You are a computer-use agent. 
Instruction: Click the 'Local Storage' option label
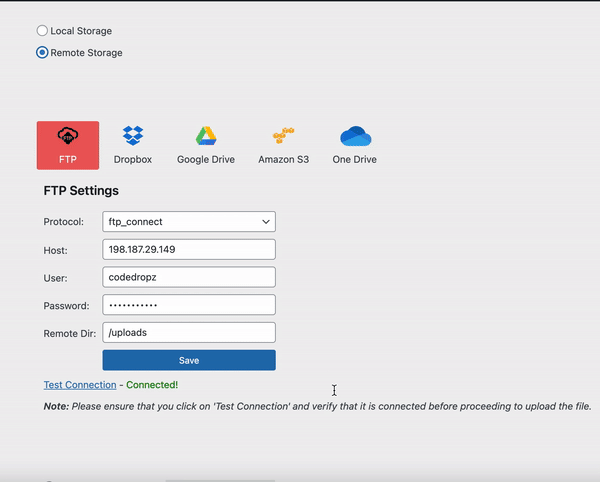coord(81,31)
